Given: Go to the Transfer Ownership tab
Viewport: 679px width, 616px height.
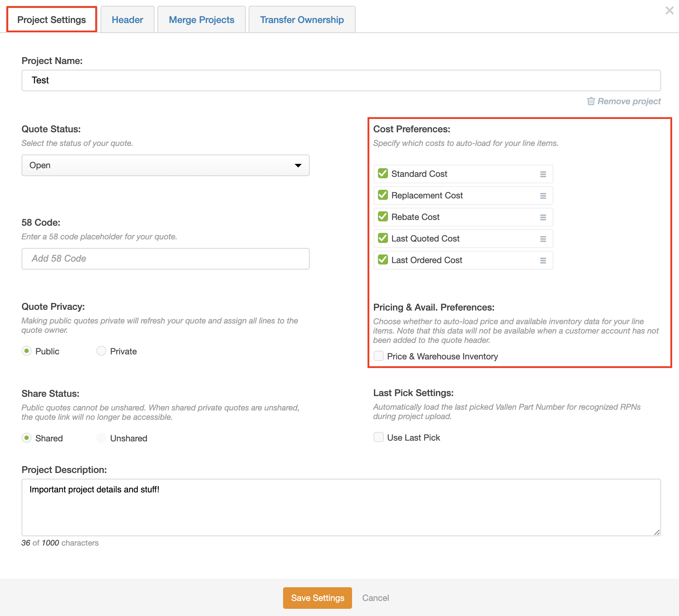Looking at the screenshot, I should click(x=302, y=20).
